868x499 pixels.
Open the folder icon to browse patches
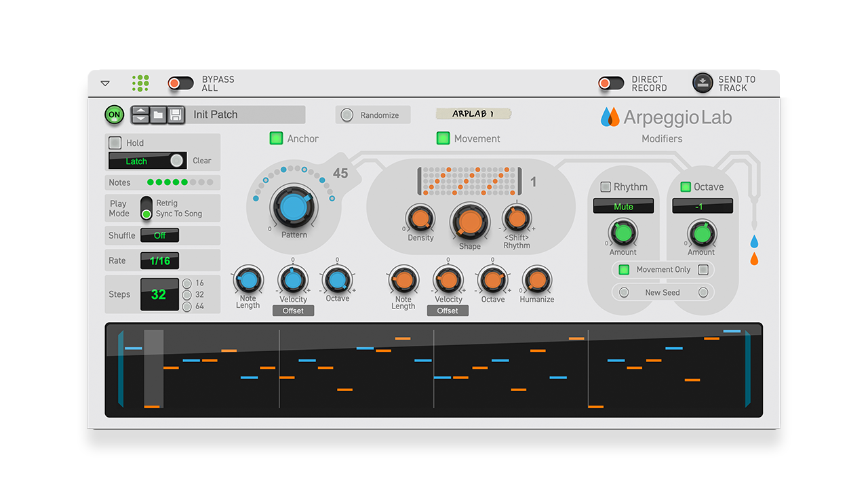[158, 115]
